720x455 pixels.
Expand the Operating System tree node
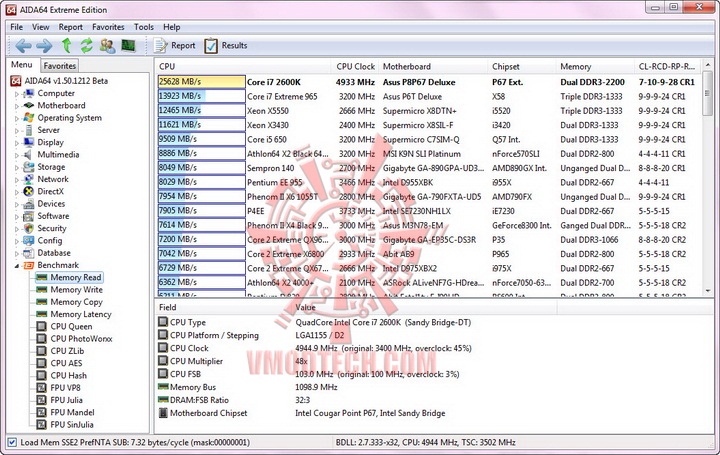tap(17, 118)
